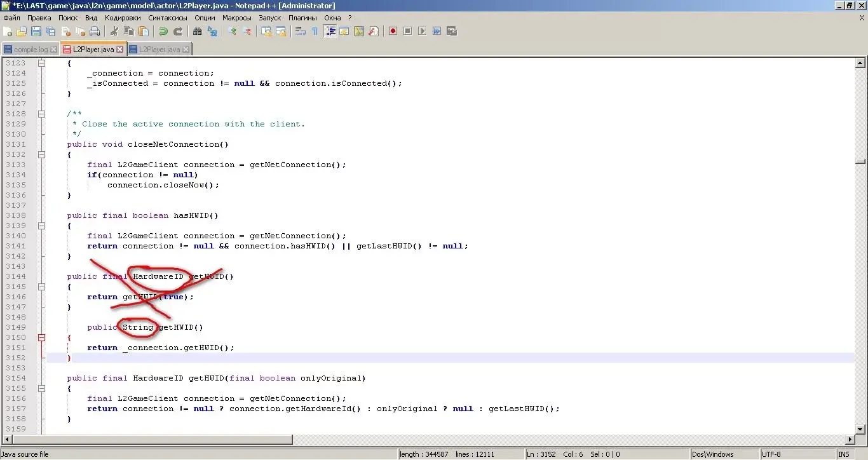Click the Save All toolbar icon

(51, 31)
